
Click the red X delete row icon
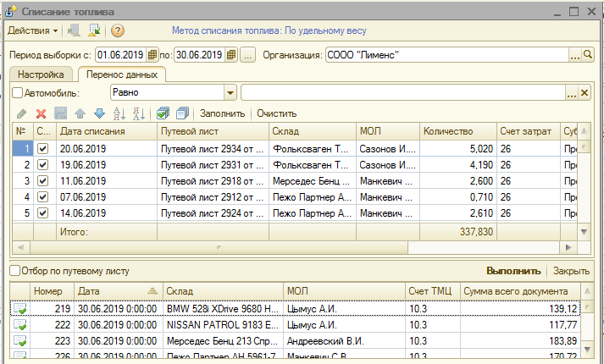tap(41, 113)
